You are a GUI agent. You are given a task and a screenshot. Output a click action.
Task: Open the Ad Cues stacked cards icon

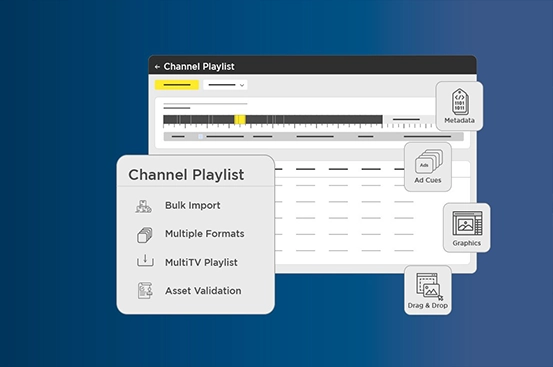pos(429,161)
